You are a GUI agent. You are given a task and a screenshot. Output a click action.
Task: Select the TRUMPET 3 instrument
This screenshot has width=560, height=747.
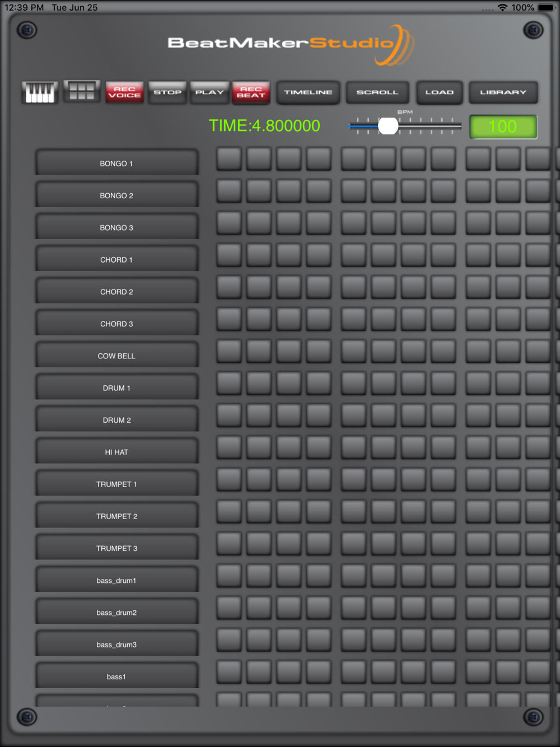(x=116, y=548)
